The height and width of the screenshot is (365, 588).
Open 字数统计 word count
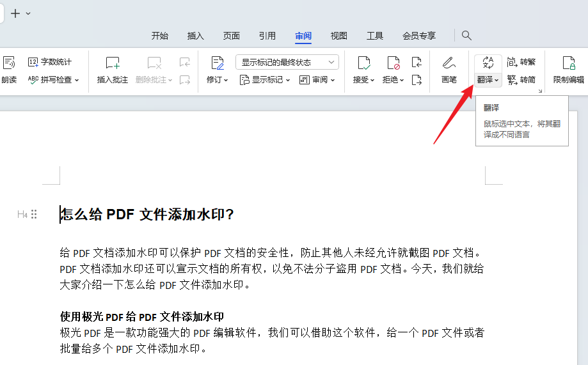(50, 62)
